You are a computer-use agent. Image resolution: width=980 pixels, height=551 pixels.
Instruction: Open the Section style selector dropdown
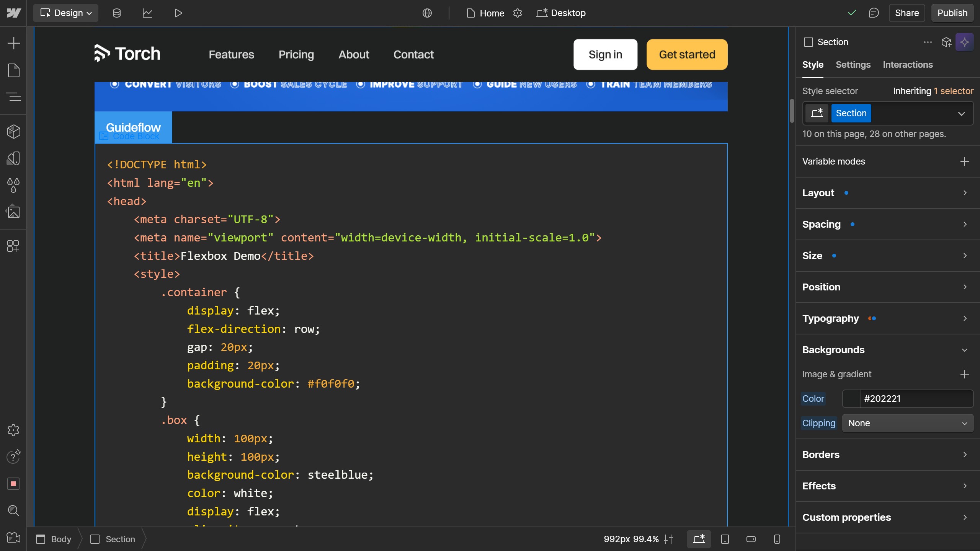(962, 113)
